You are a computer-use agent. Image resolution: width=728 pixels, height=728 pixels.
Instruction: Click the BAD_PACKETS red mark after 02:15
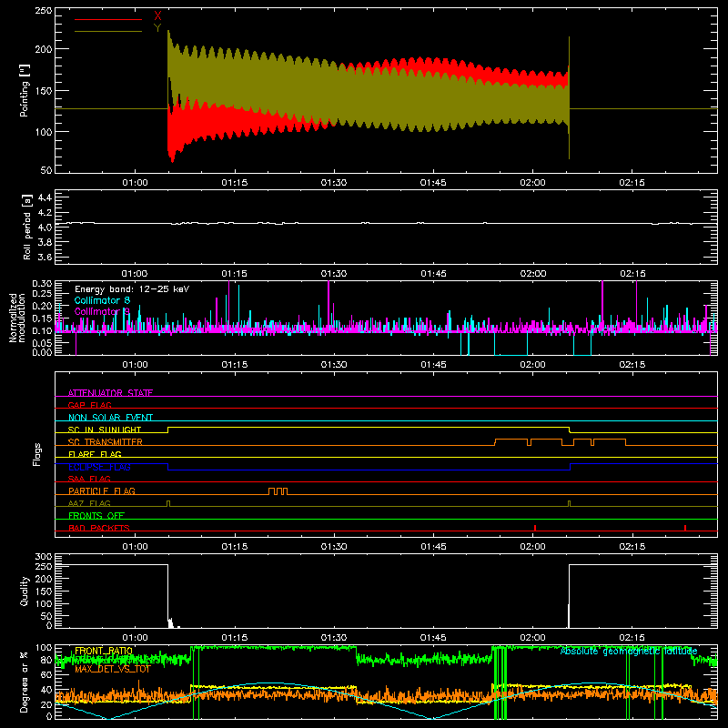pos(685,528)
